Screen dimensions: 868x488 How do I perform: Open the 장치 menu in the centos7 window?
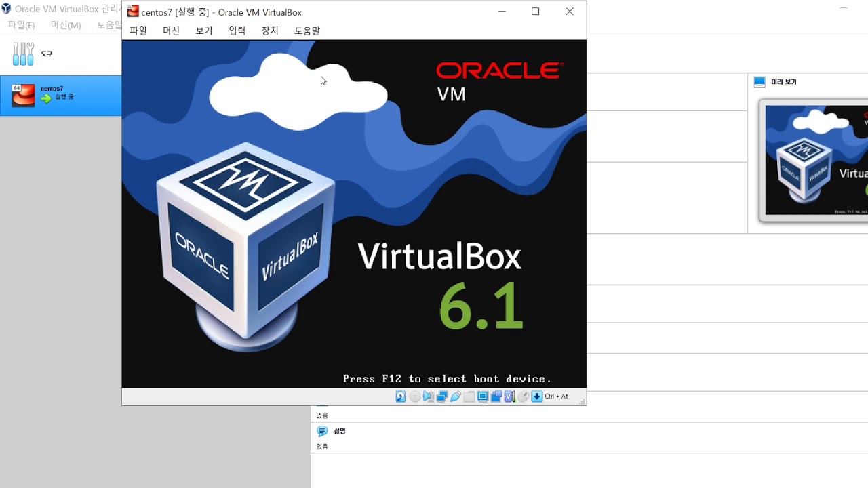270,30
